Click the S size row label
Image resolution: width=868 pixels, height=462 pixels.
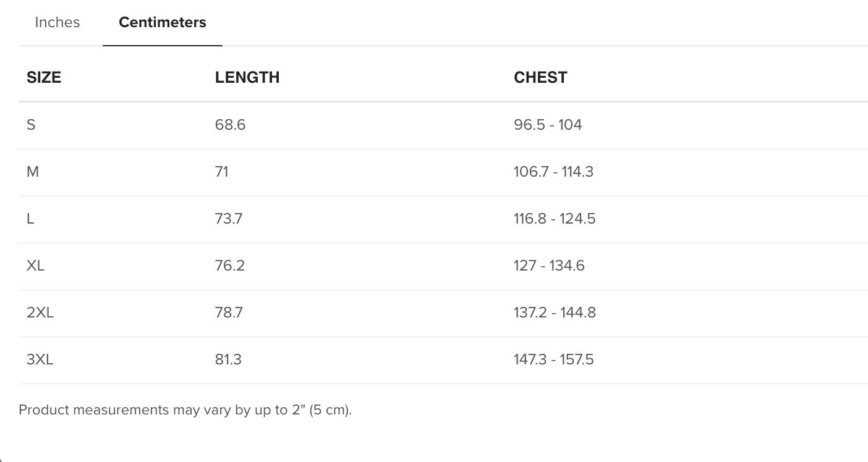31,125
